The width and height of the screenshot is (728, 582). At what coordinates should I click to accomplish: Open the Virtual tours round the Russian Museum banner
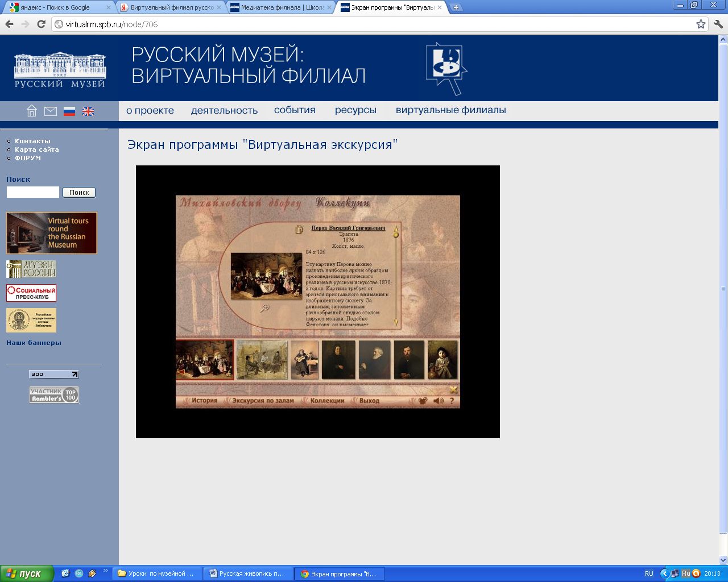(52, 233)
